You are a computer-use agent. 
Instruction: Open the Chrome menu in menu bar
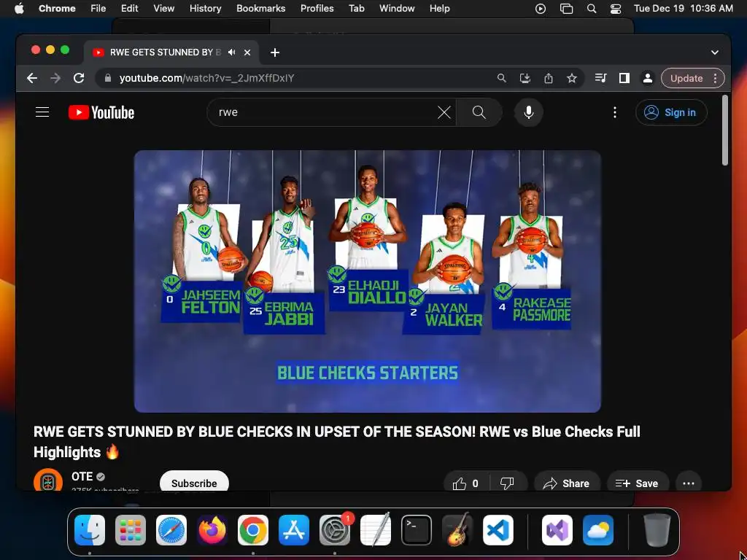click(57, 8)
